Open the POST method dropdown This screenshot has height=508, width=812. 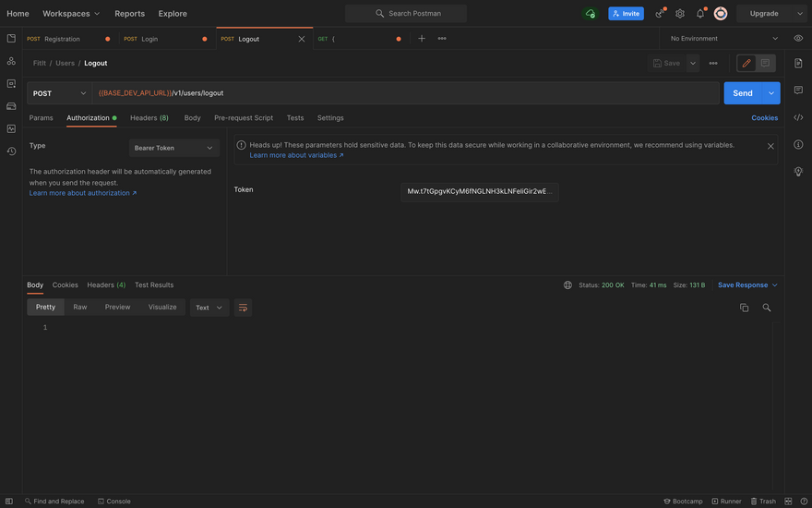(x=59, y=93)
